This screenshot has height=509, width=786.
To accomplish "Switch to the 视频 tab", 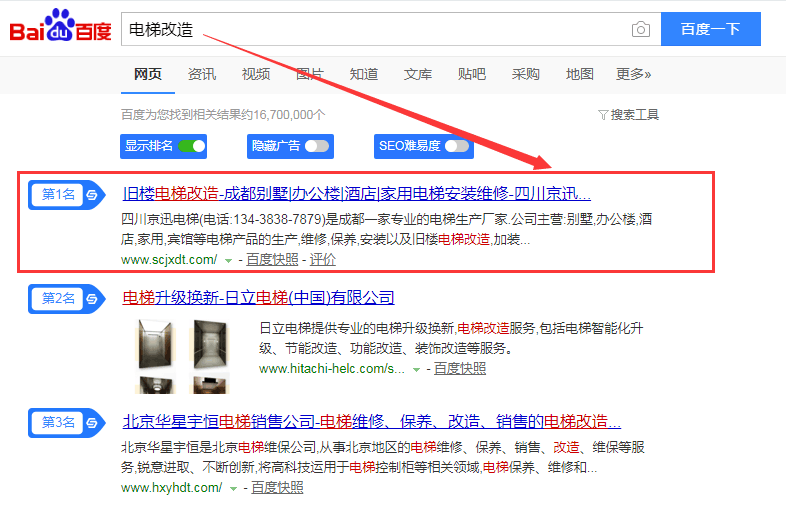I will 256,74.
